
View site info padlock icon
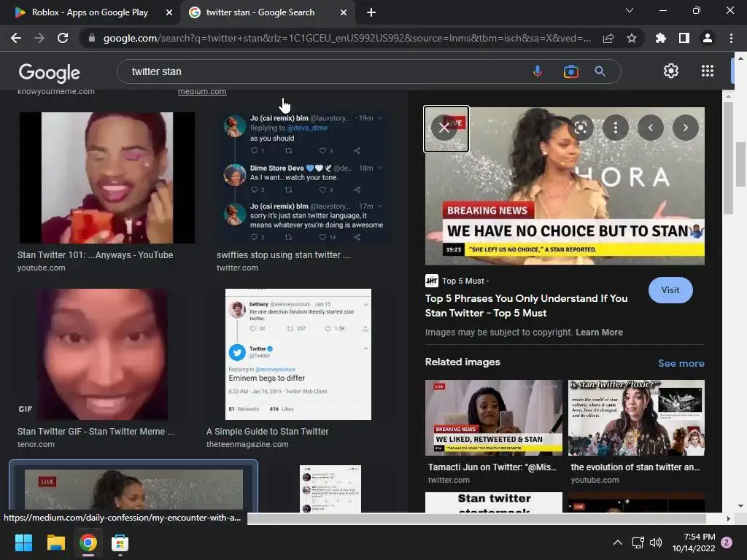tap(91, 38)
